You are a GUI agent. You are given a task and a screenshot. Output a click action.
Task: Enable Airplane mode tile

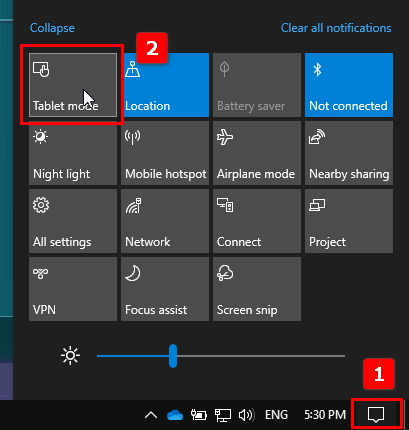coord(257,153)
